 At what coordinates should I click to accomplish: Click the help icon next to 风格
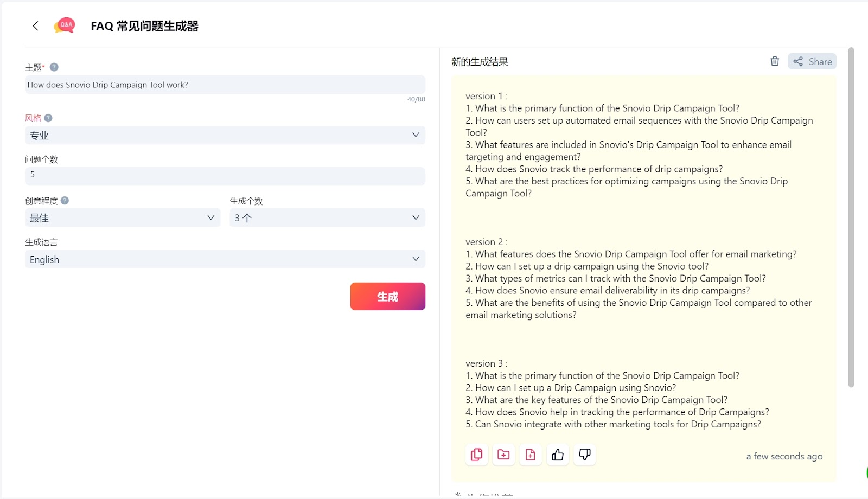[48, 118]
